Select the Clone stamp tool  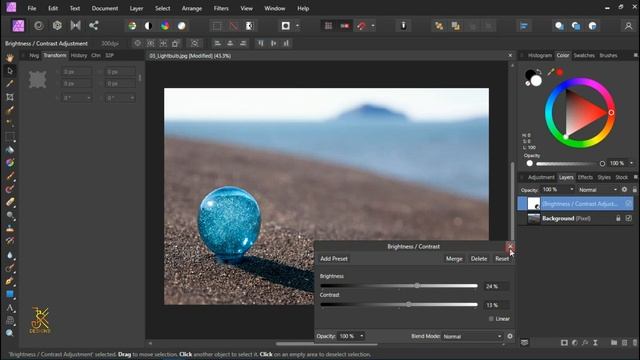[x=10, y=229]
